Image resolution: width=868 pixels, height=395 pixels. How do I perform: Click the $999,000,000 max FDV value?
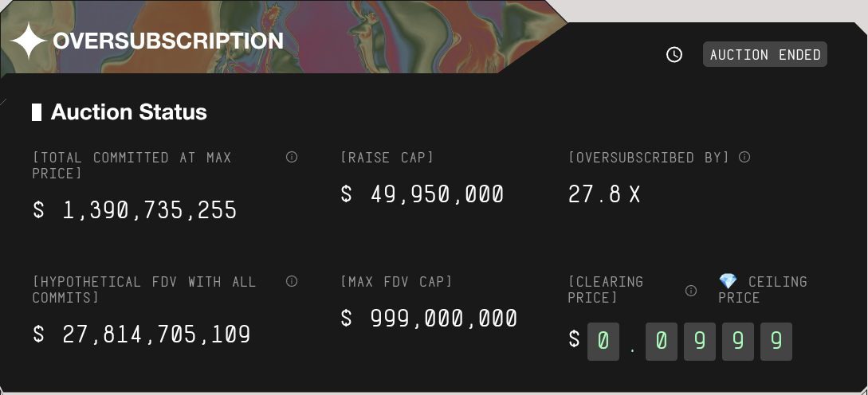(429, 319)
